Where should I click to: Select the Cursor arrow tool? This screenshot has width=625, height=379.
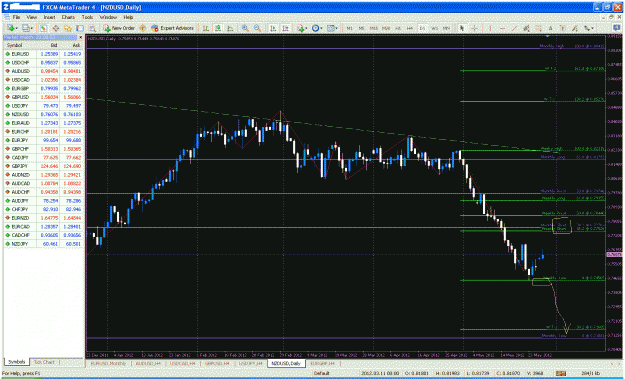(462, 28)
